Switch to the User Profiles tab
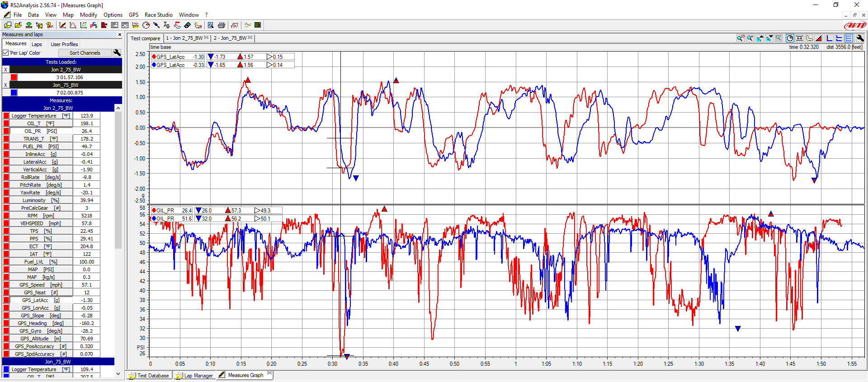 pos(64,44)
